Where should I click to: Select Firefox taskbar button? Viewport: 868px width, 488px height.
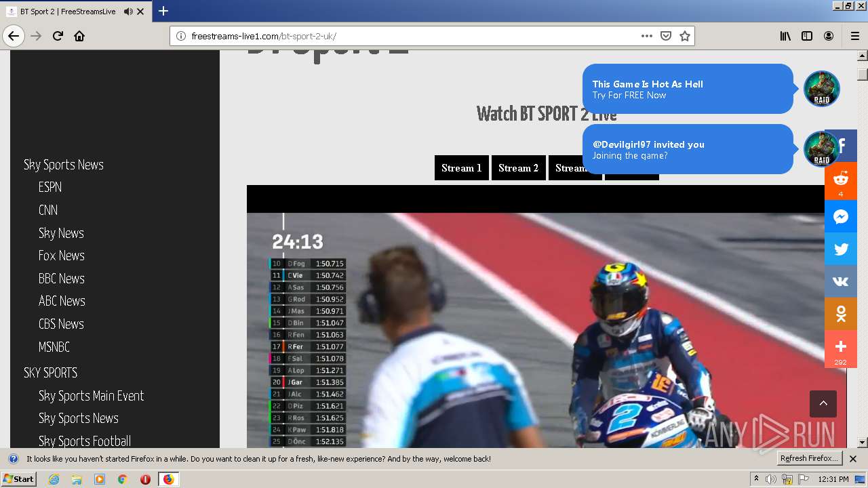(168, 479)
